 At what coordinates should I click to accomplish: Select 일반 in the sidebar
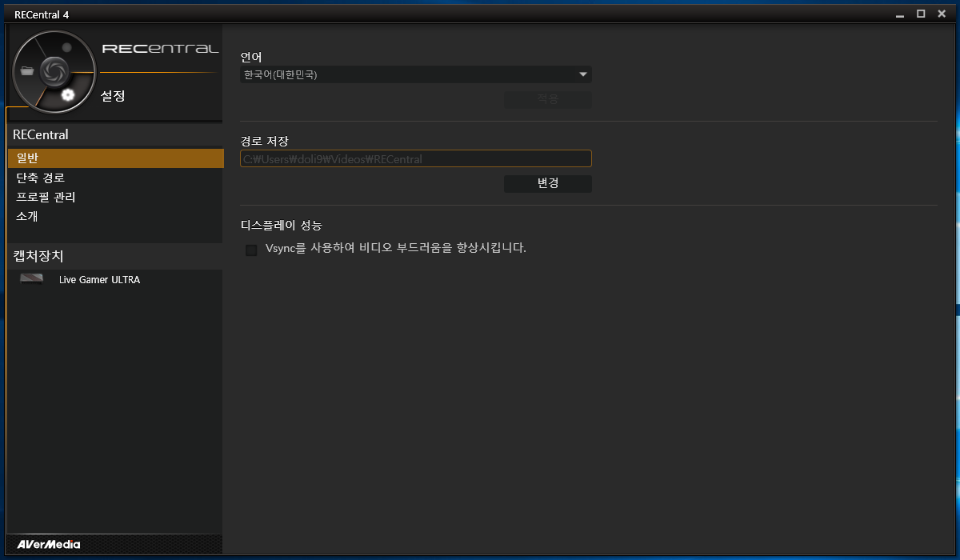(114, 158)
